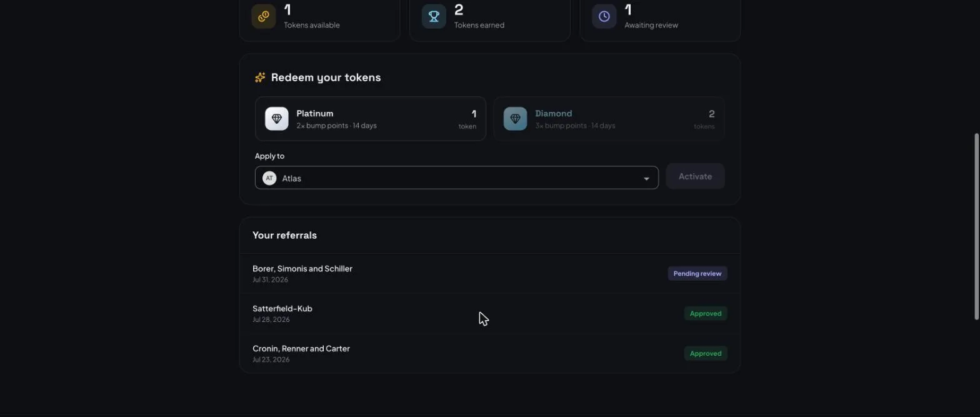Click the Awaiting review label
The image size is (980, 417).
click(651, 26)
